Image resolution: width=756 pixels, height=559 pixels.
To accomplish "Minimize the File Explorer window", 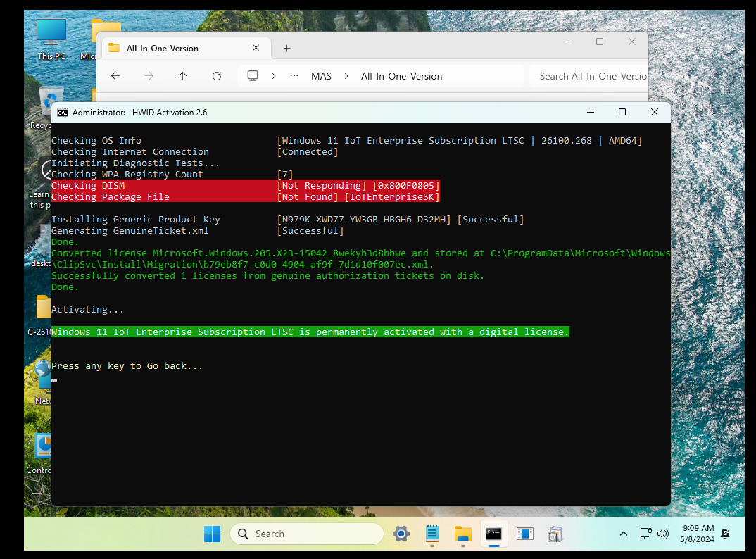I will pyautogui.click(x=568, y=42).
